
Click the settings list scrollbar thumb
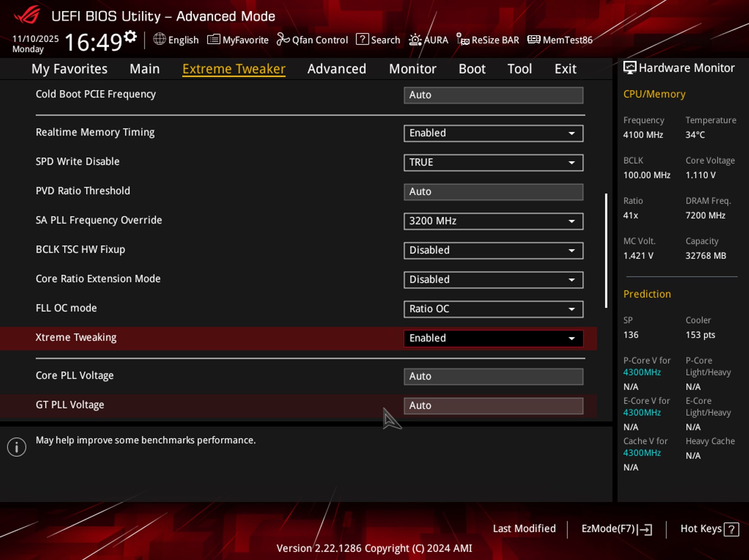606,251
